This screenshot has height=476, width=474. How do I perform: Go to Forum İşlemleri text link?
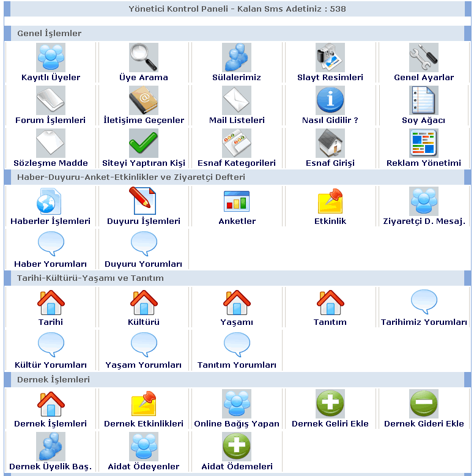click(x=50, y=120)
